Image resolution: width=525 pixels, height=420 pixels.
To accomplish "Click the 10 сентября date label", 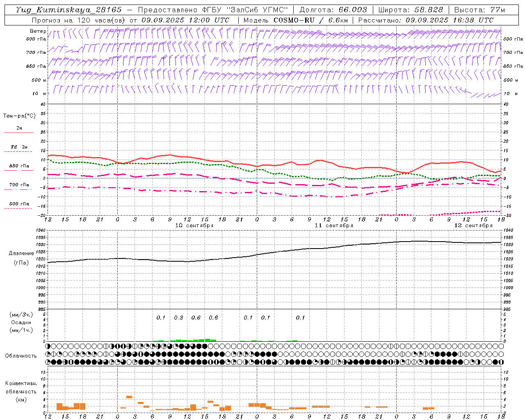I will point(194,226).
